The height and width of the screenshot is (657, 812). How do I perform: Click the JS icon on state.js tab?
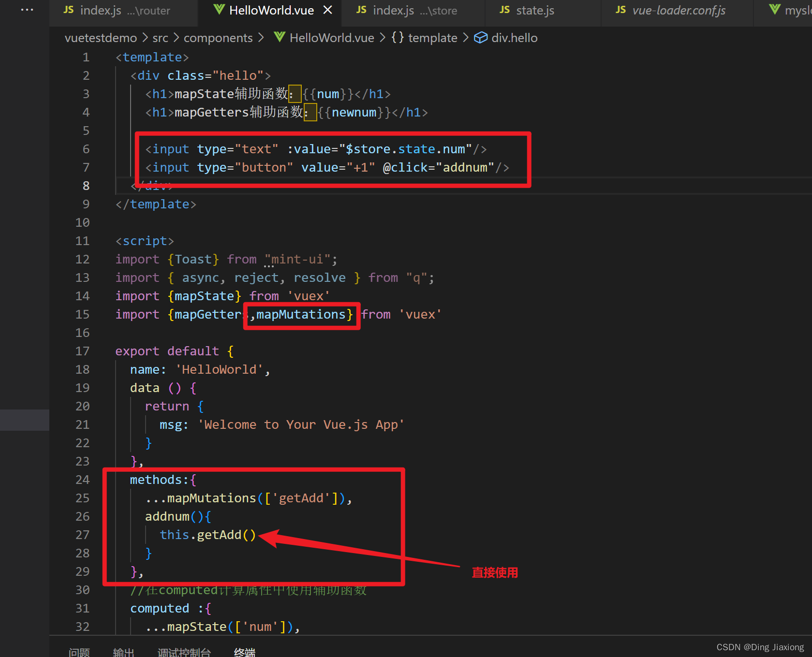[x=504, y=10]
